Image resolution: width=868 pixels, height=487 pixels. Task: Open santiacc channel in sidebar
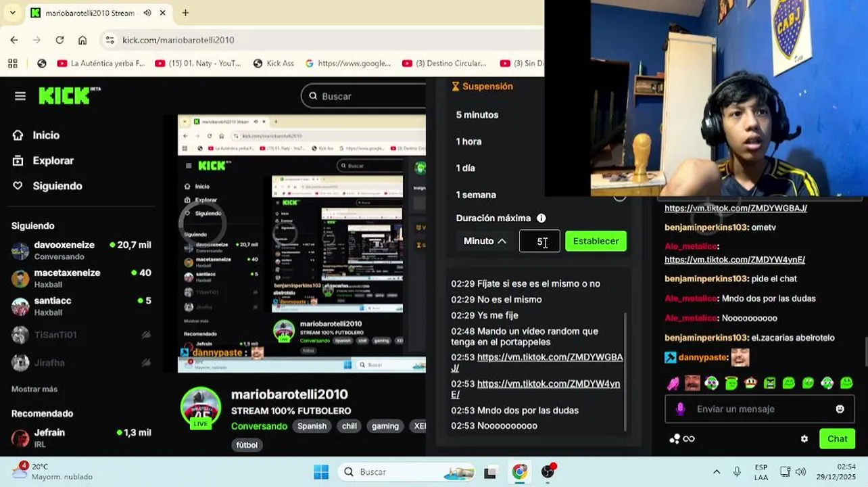81,306
